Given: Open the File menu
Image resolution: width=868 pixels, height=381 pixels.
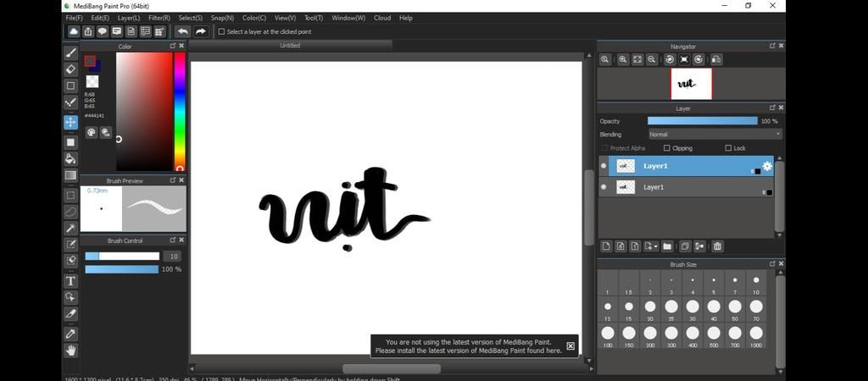Looking at the screenshot, I should point(74,18).
